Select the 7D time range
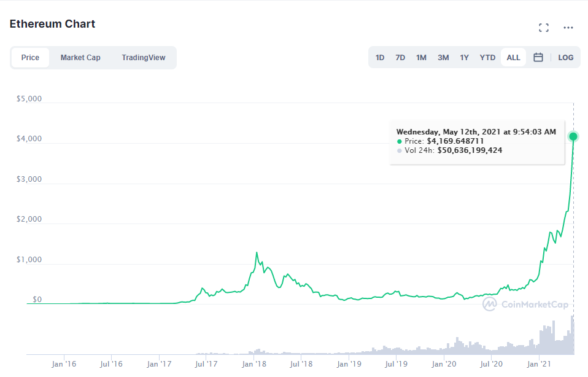The width and height of the screenshot is (588, 377). (400, 57)
